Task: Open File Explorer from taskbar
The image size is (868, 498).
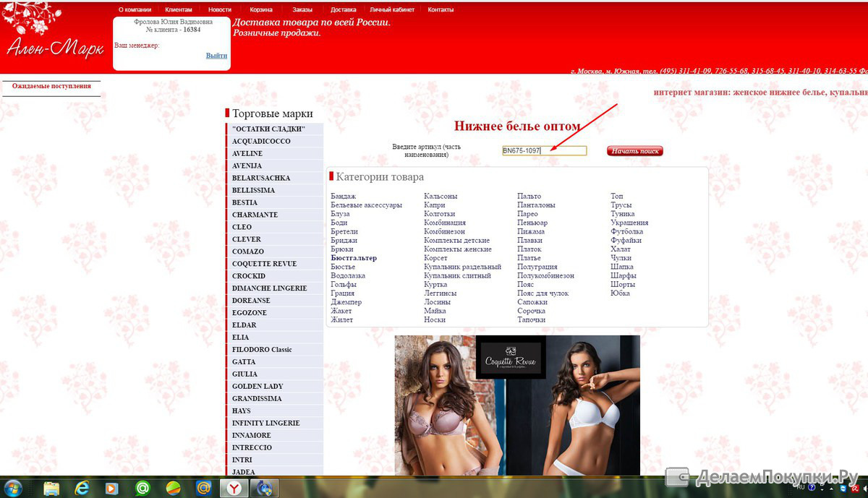Action: [51, 488]
